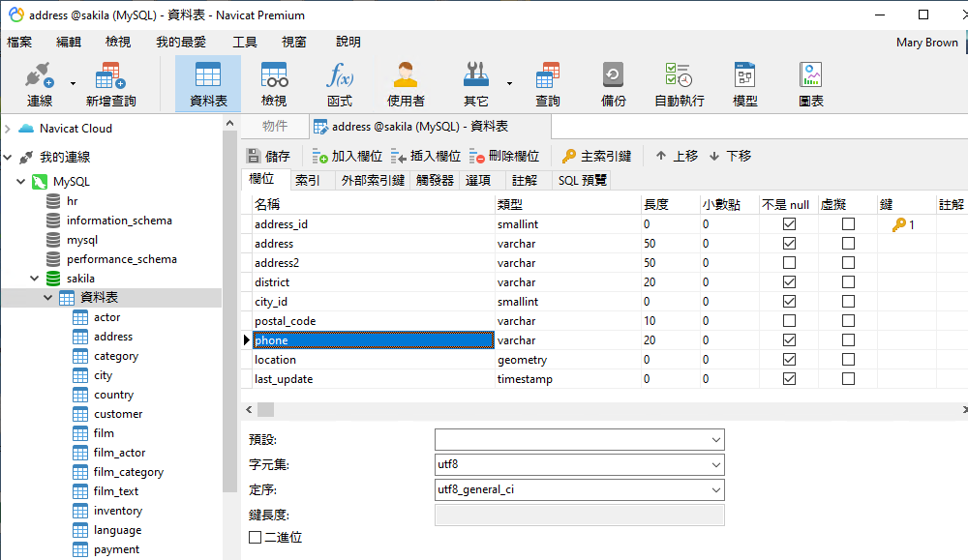
Task: Open the 備份 backup icon
Action: pyautogui.click(x=613, y=83)
